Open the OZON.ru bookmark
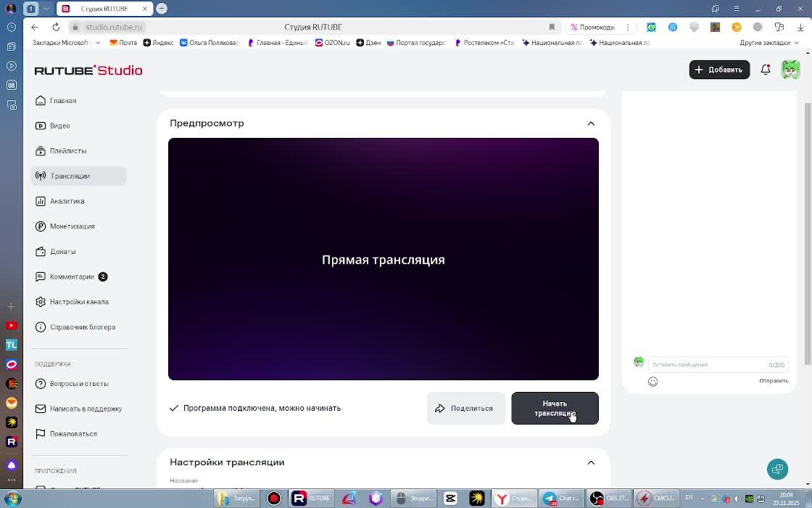 click(x=333, y=43)
